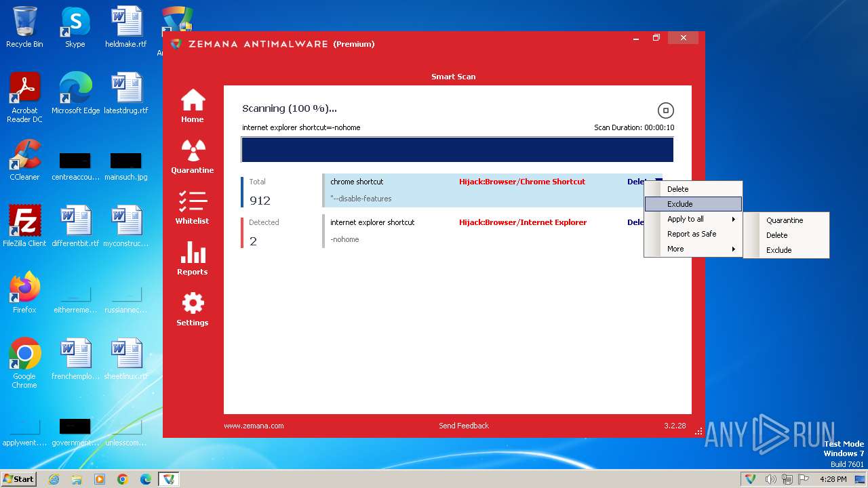Open frenchemplo document on desktop
Viewport: 868px width, 488px height.
75,359
